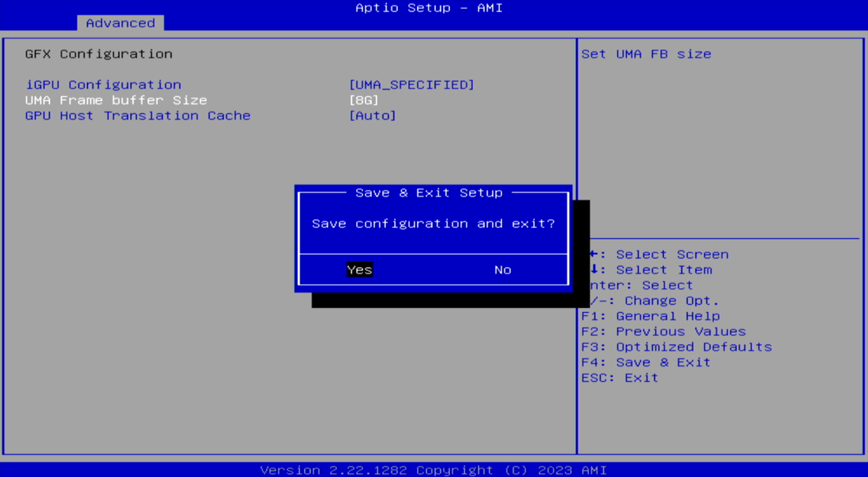Click the Save & Exit Setup dialog title
The height and width of the screenshot is (477, 868).
[429, 193]
